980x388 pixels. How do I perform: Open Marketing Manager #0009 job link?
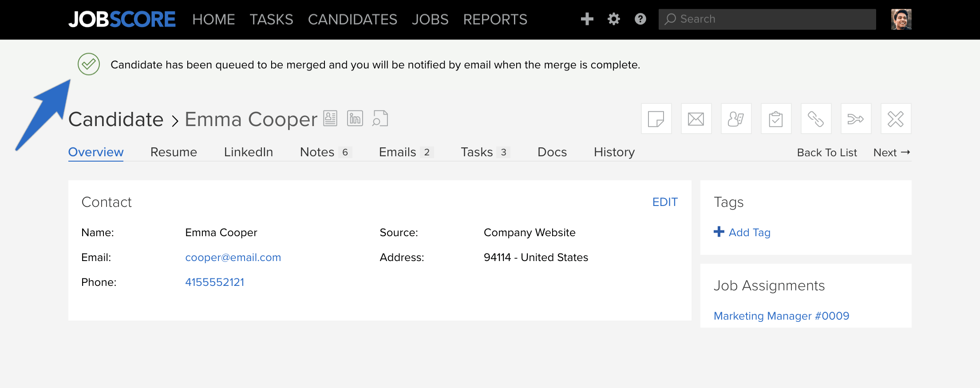tap(782, 316)
